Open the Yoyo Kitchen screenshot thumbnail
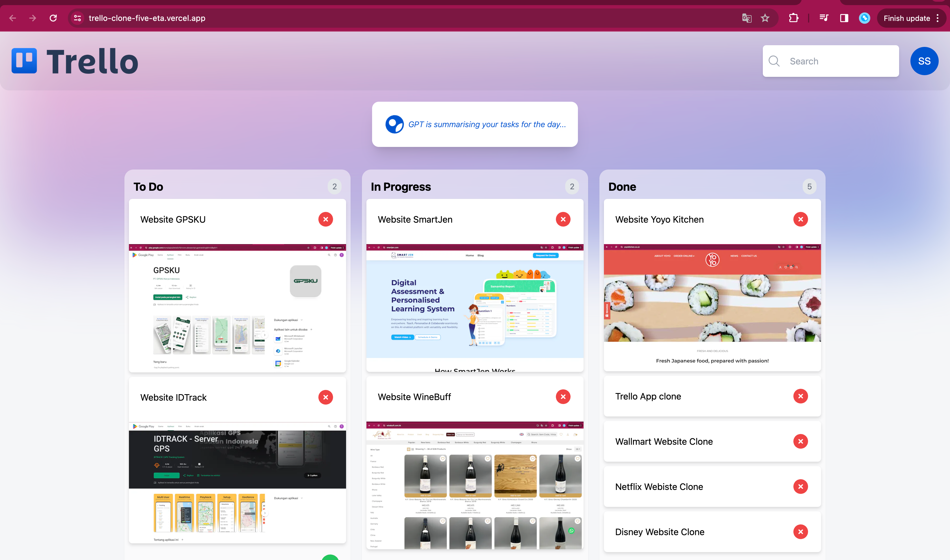Screen dimensions: 950x560 (x=712, y=307)
